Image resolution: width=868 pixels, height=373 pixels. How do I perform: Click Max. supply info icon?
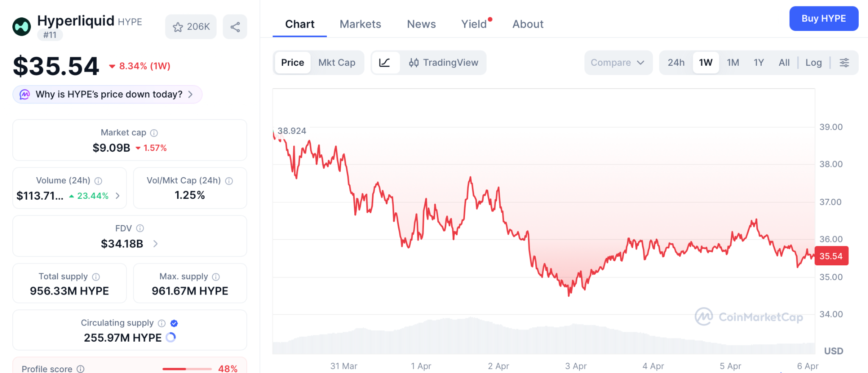216,277
